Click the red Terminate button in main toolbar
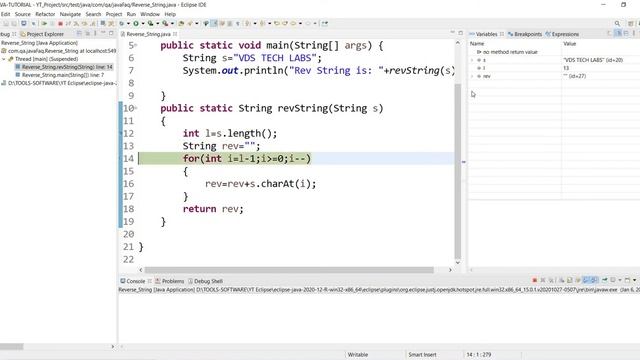The image size is (640, 360). [60, 24]
